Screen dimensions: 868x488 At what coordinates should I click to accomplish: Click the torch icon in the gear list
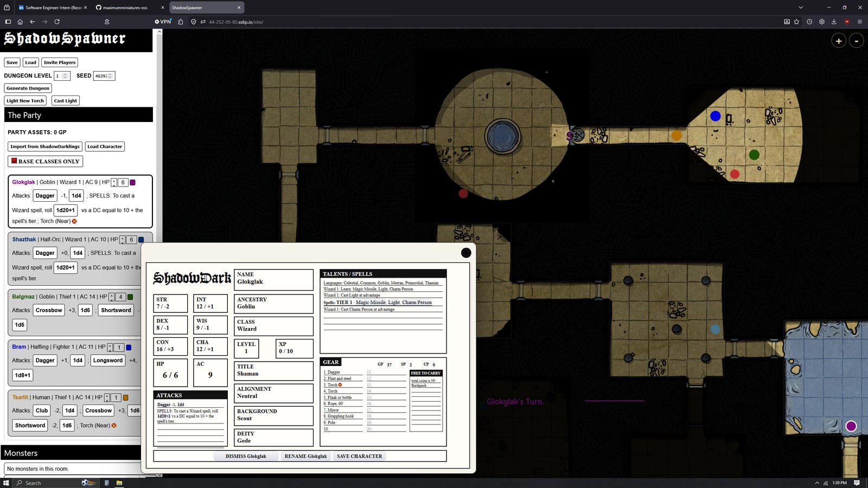(x=340, y=385)
